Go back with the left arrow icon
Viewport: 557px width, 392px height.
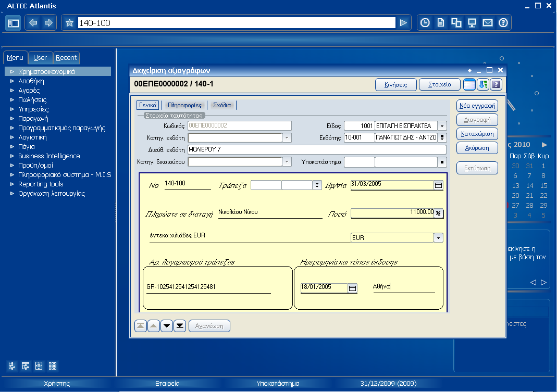(33, 23)
